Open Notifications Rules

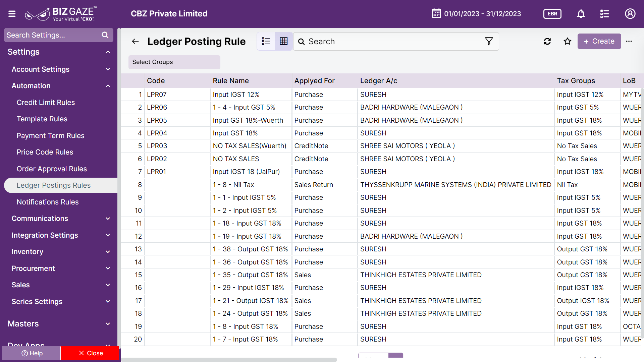click(x=48, y=202)
